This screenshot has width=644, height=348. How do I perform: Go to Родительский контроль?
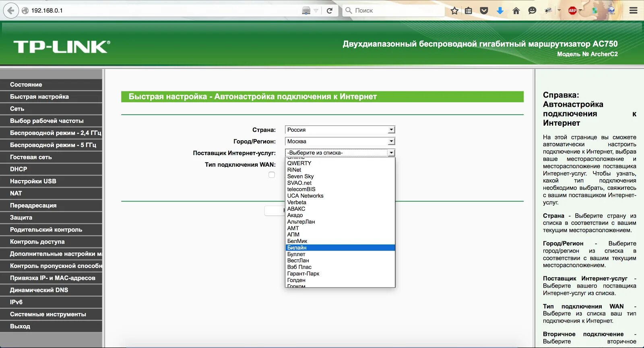(51, 230)
